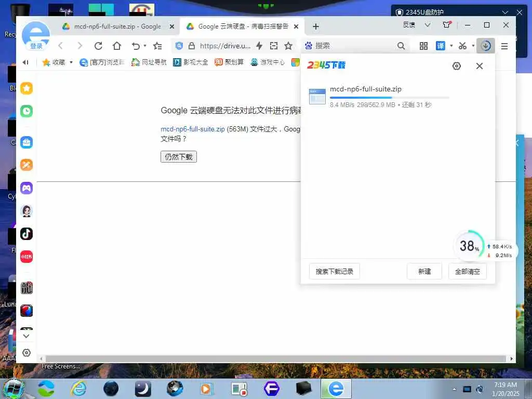Image resolution: width=532 pixels, height=399 pixels.
Task: Open the TikTok sidebar icon
Action: 26,234
